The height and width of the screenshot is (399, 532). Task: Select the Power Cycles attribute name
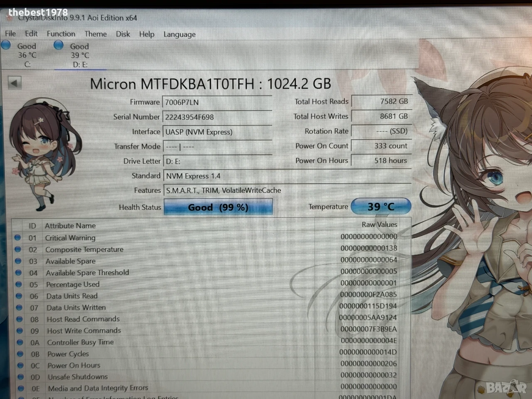[x=68, y=354]
